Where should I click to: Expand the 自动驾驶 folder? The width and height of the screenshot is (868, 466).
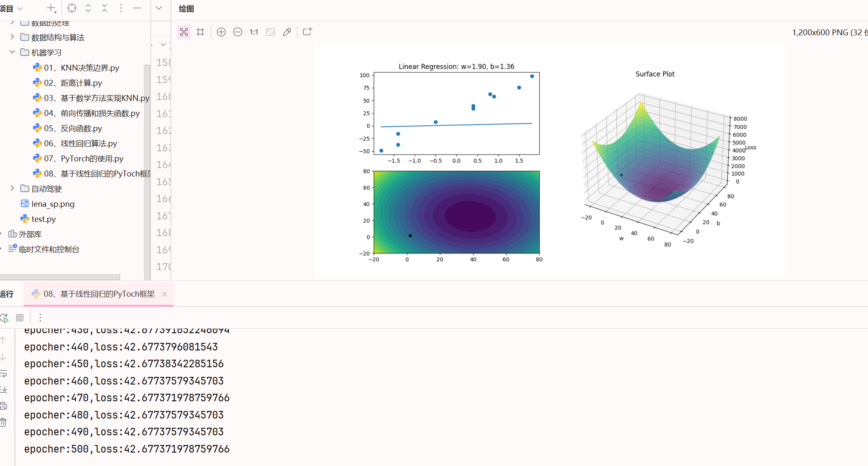12,188
